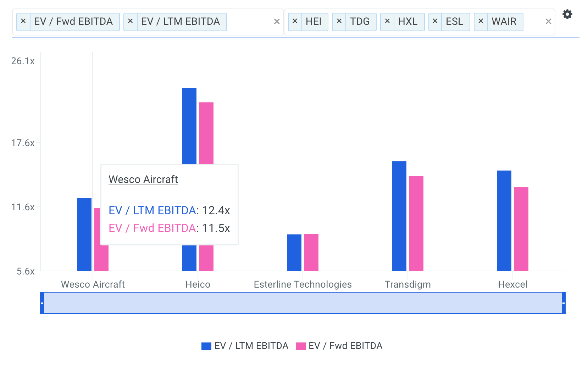Click the EV / LTM EBITDA tag label
The height and width of the screenshot is (366, 588).
click(181, 22)
